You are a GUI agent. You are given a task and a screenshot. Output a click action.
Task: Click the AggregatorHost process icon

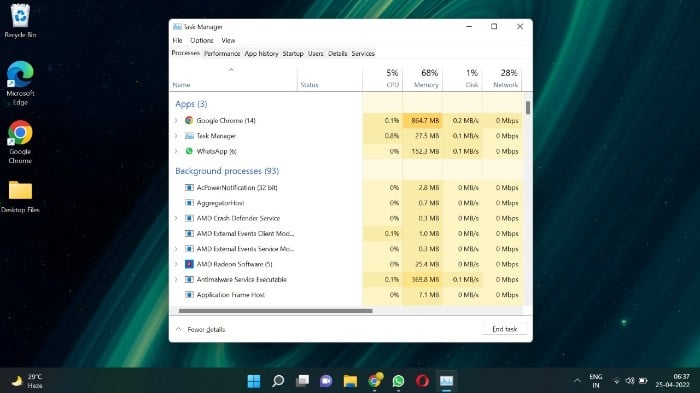pos(189,203)
